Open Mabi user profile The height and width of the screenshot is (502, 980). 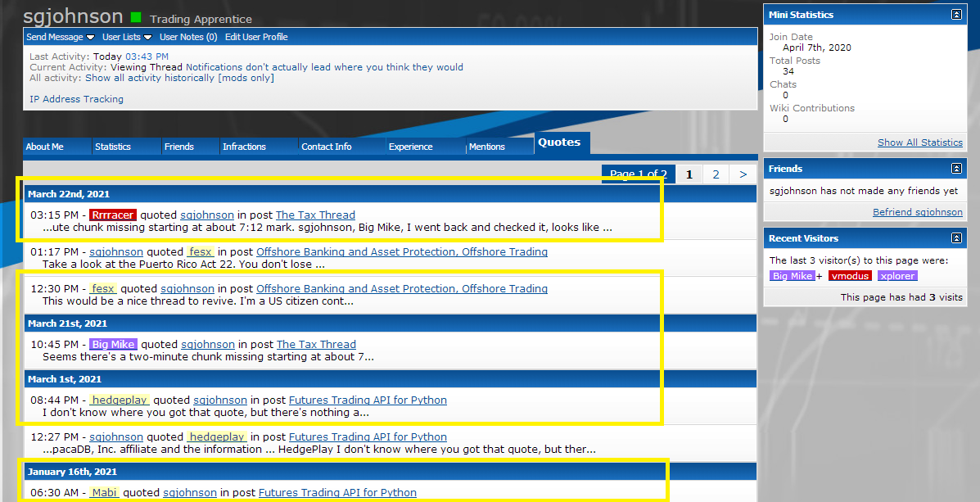[104, 493]
